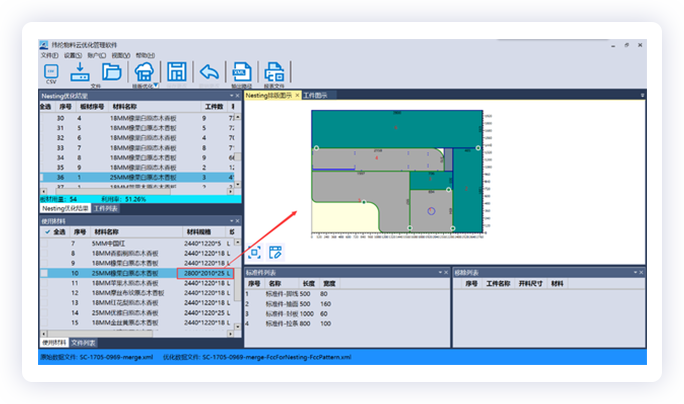Image resolution: width=684 pixels, height=404 pixels.
Task: Switch to the 文件列表 bottom tab
Action: [x=83, y=343]
